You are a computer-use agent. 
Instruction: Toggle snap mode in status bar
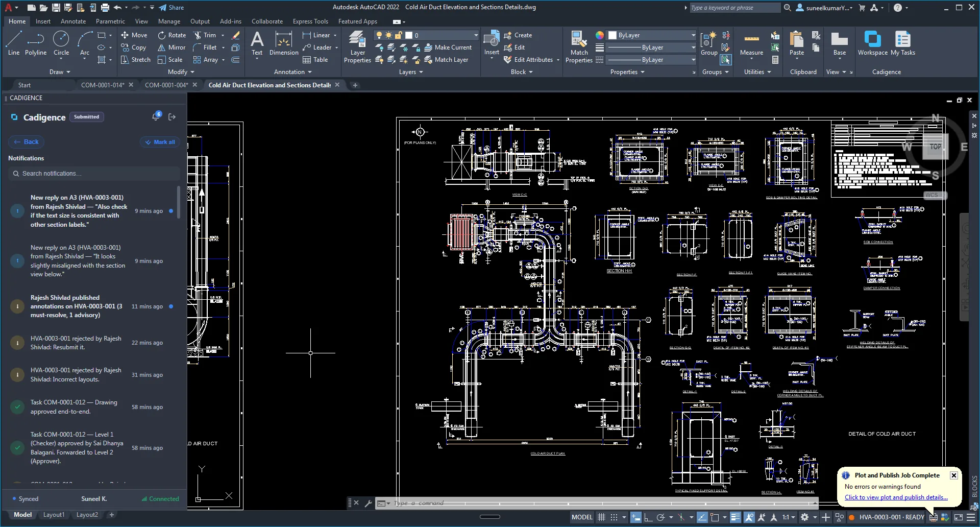614,517
